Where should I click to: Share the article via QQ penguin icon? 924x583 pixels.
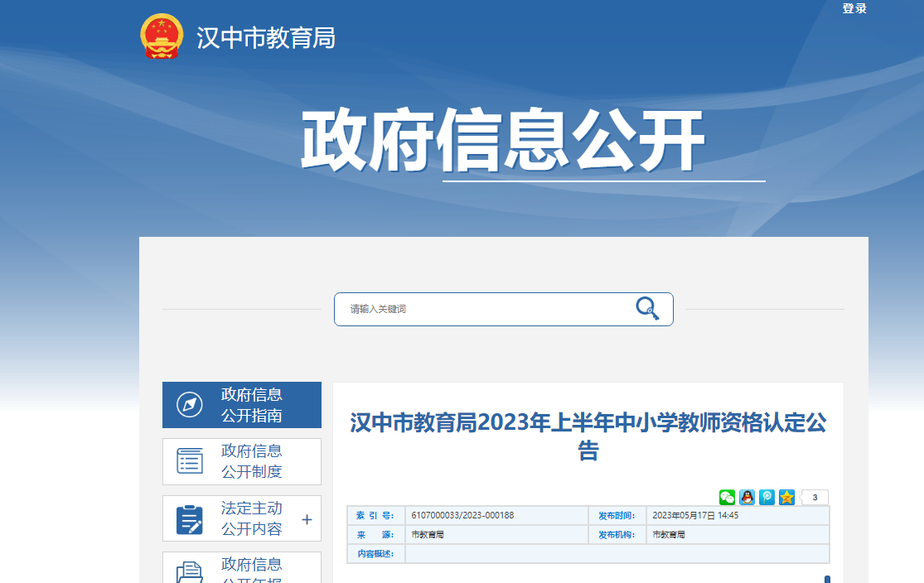pyautogui.click(x=747, y=497)
